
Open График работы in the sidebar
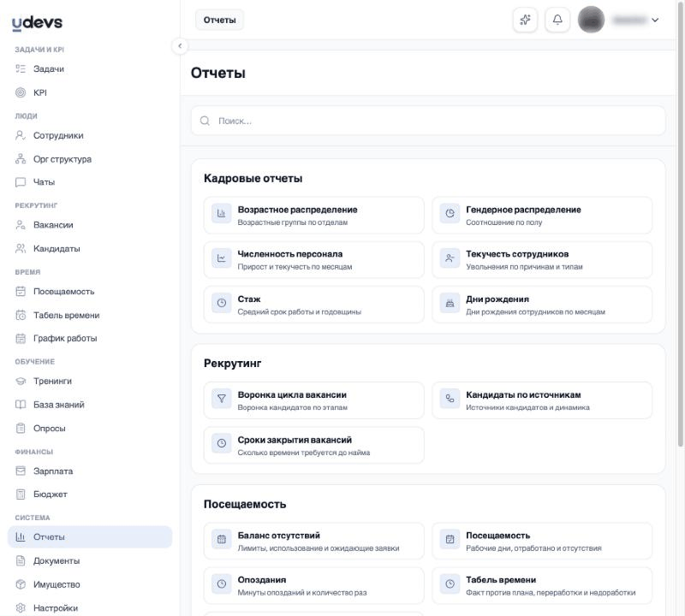[90, 338]
